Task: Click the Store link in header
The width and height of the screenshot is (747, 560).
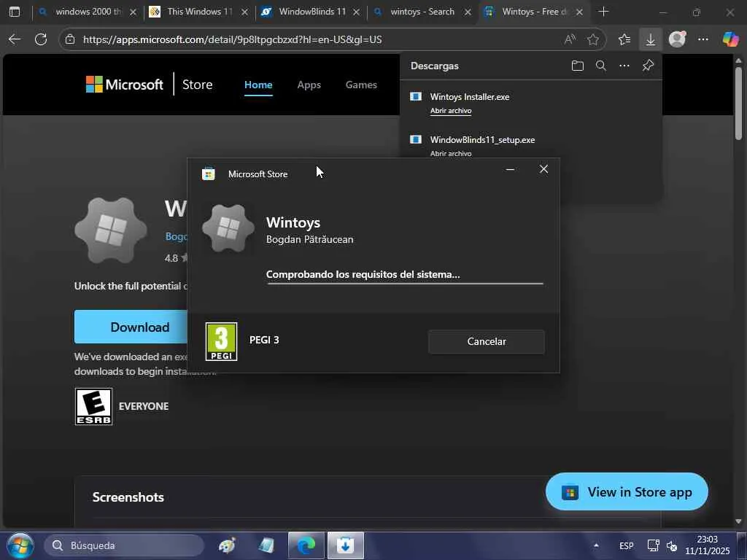Action: point(197,85)
